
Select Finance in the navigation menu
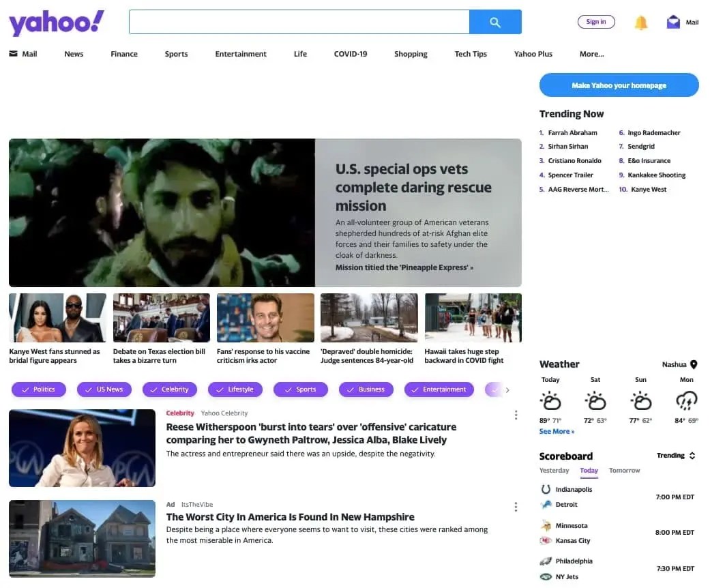tap(123, 53)
